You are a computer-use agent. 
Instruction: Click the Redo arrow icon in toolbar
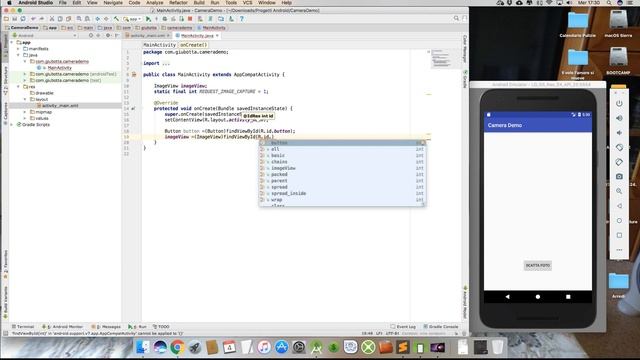click(x=42, y=19)
